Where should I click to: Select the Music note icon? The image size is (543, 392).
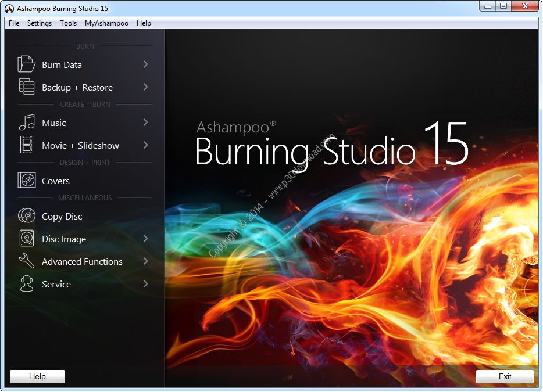point(27,123)
